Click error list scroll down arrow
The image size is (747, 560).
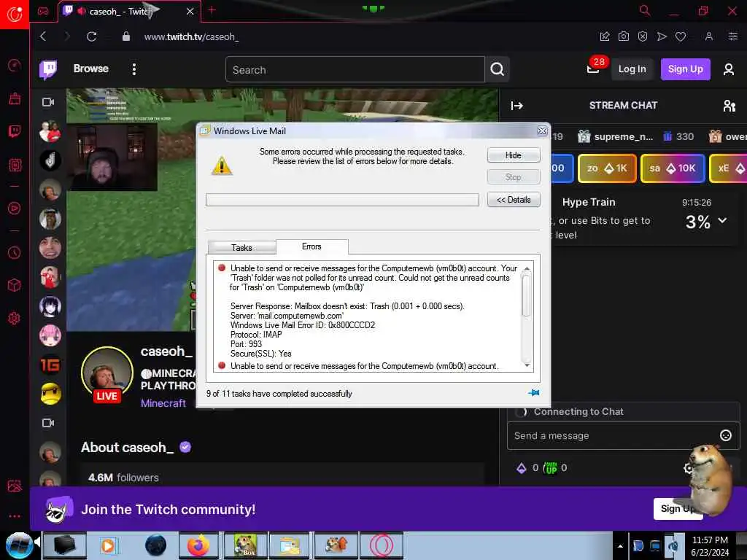(x=527, y=365)
